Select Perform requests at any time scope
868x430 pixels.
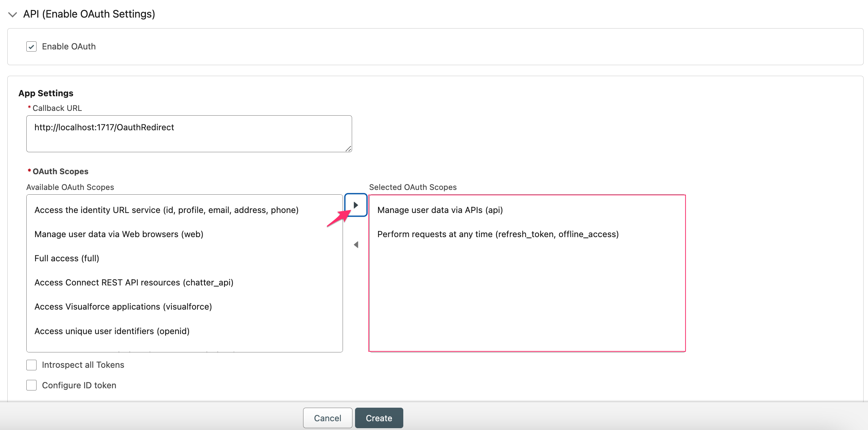tap(498, 234)
